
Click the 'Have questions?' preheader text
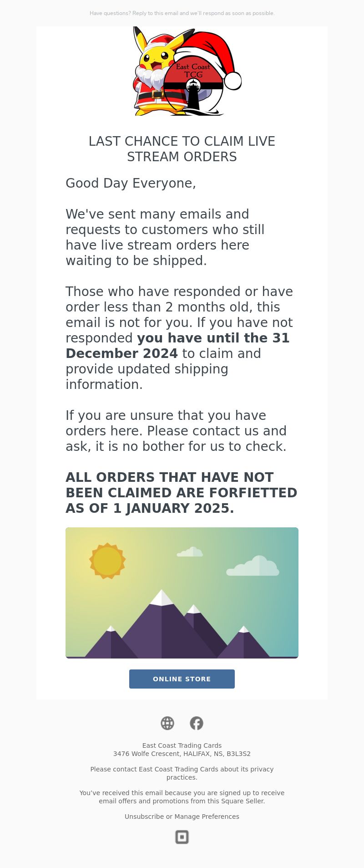[182, 13]
